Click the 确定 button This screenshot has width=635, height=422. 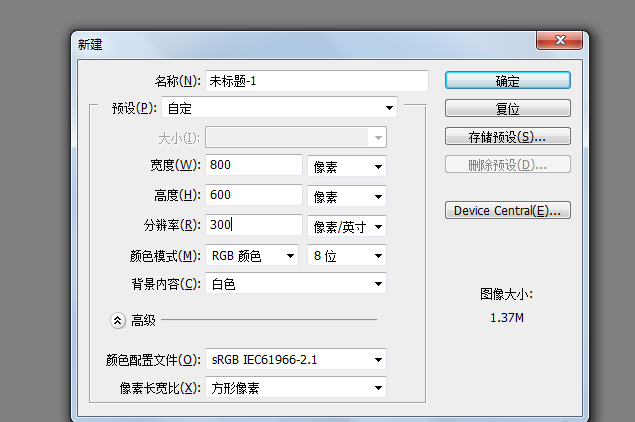click(x=508, y=80)
